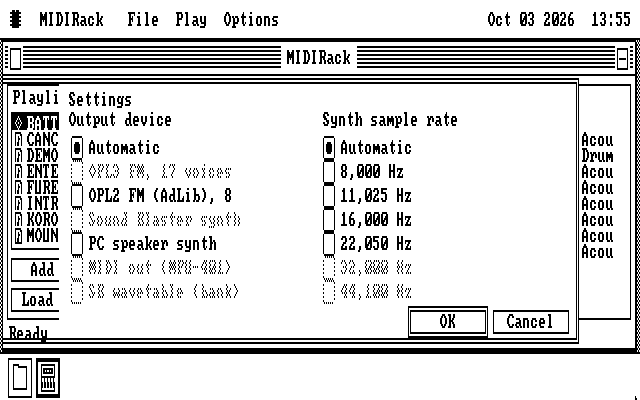
Task: Open the Play menu
Action: coord(191,20)
